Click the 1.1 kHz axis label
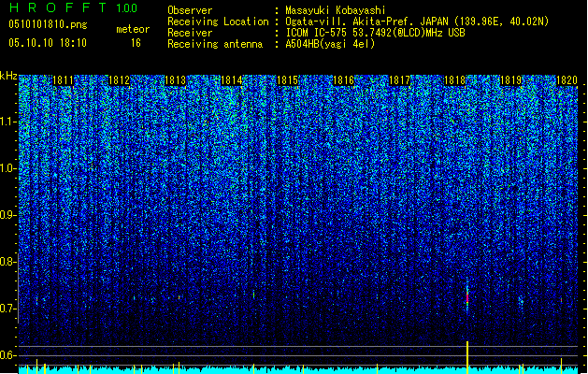588x374 pixels. 7,122
